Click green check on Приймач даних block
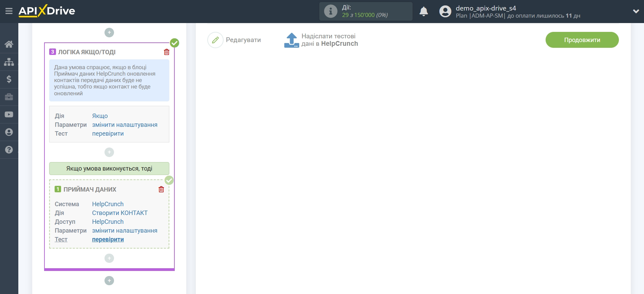The width and height of the screenshot is (644, 294). 169,180
